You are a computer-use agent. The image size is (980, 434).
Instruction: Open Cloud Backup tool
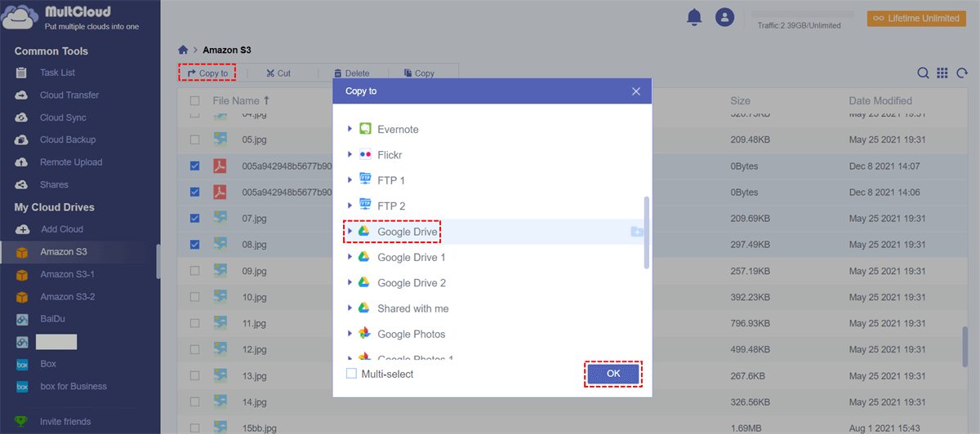click(x=68, y=139)
